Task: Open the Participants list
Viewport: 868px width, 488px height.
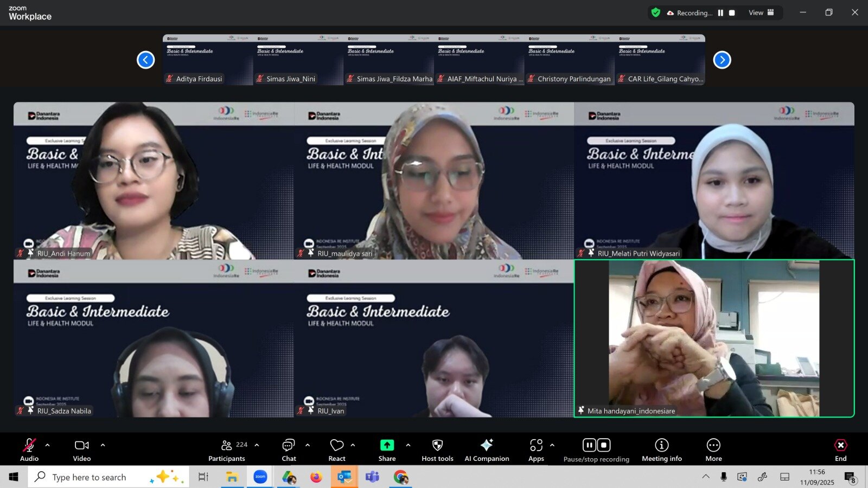Action: [x=227, y=450]
